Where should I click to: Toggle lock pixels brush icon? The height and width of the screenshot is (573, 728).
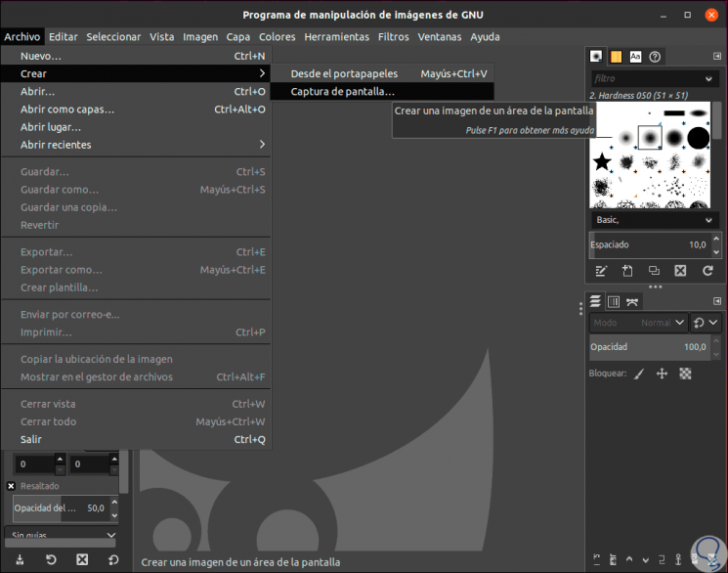tap(639, 374)
